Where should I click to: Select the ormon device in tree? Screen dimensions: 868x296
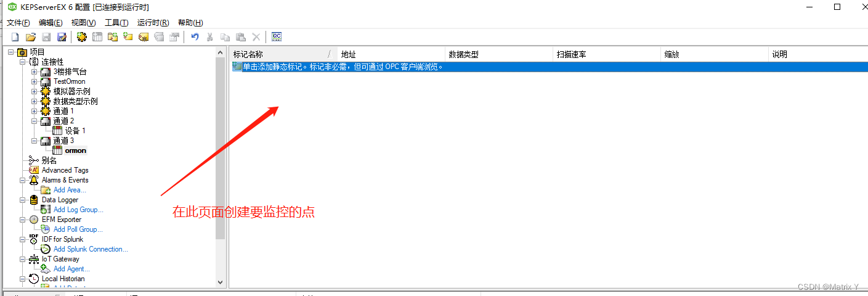pos(76,150)
